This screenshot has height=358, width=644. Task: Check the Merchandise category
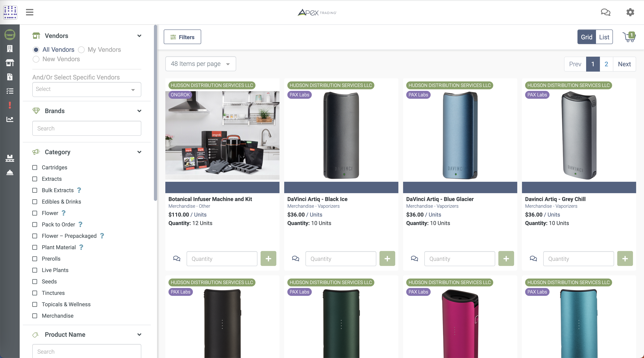pos(35,316)
